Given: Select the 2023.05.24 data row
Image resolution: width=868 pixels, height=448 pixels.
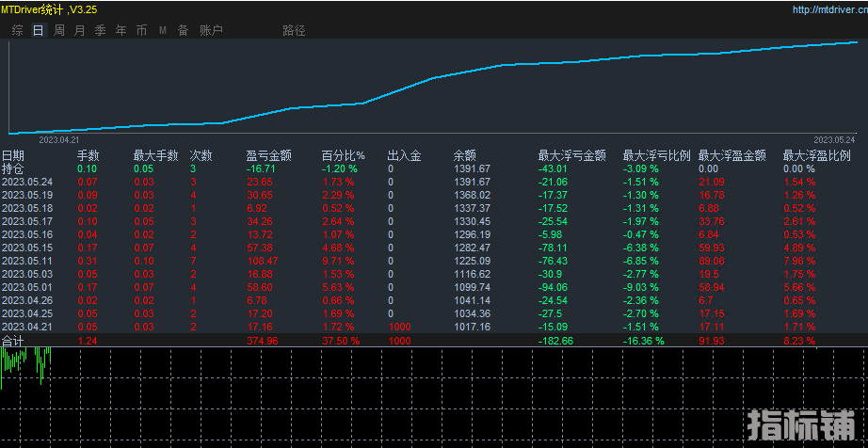Looking at the screenshot, I should click(27, 182).
